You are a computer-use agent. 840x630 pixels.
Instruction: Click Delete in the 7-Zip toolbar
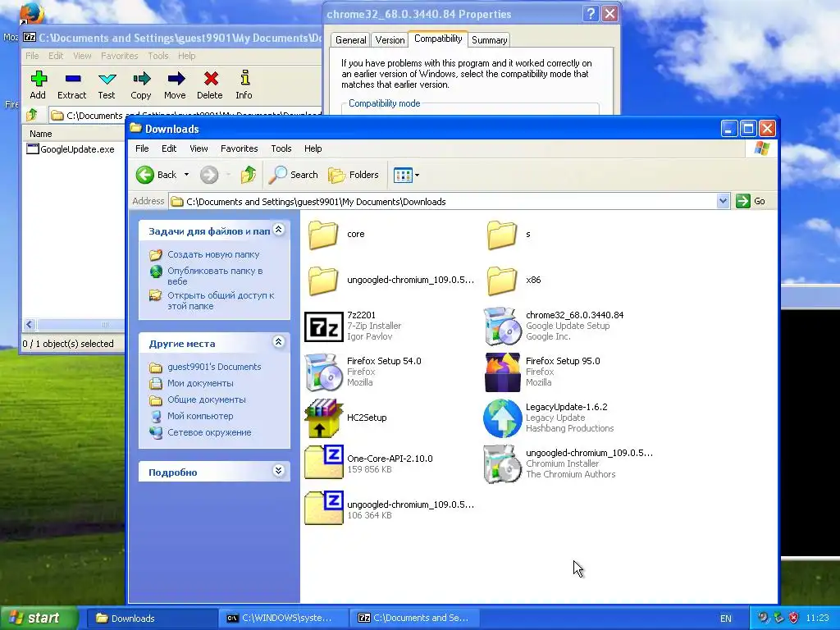(x=209, y=84)
